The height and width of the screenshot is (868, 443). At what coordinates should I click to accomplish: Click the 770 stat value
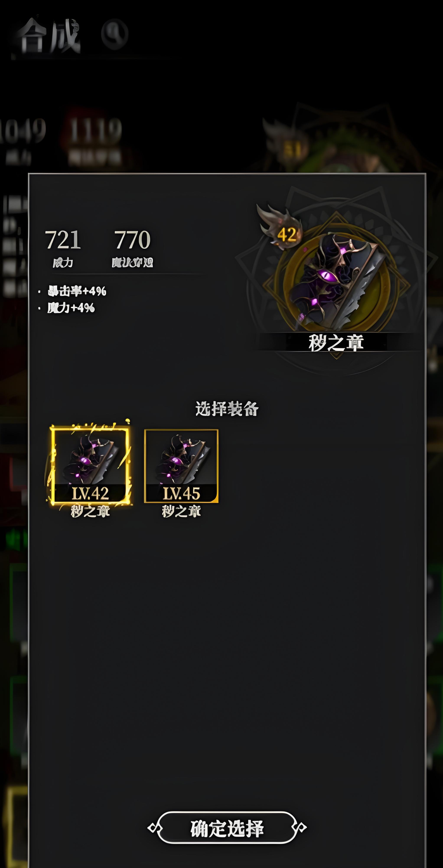click(x=132, y=240)
